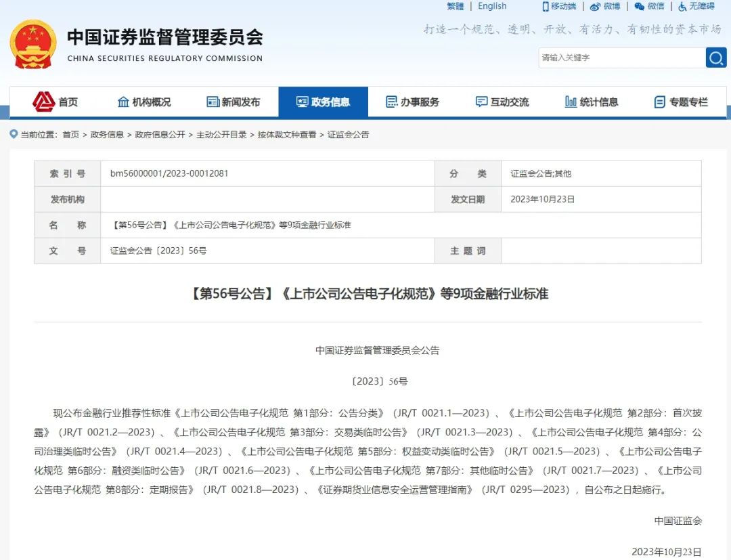
Task: Click 政府信息公开 breadcrumb link
Action: (x=160, y=135)
